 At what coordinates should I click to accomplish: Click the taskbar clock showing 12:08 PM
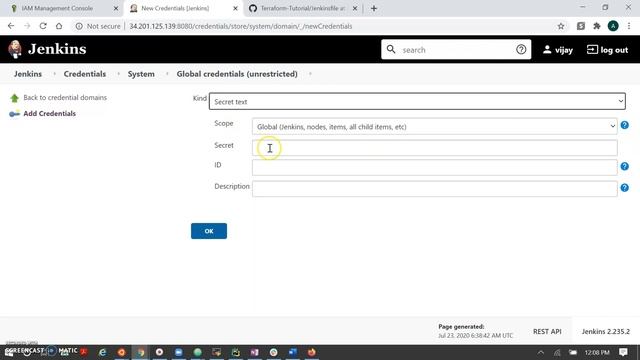click(x=597, y=352)
